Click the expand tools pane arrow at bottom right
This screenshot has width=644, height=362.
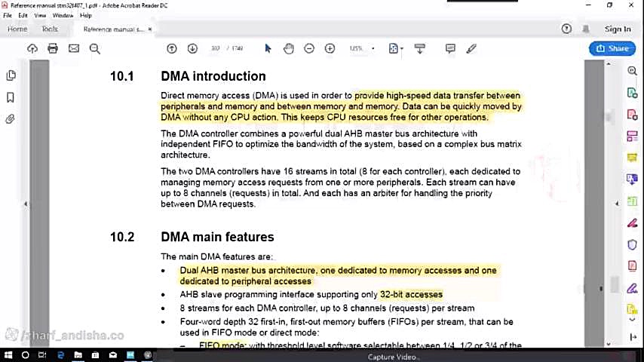click(x=633, y=337)
